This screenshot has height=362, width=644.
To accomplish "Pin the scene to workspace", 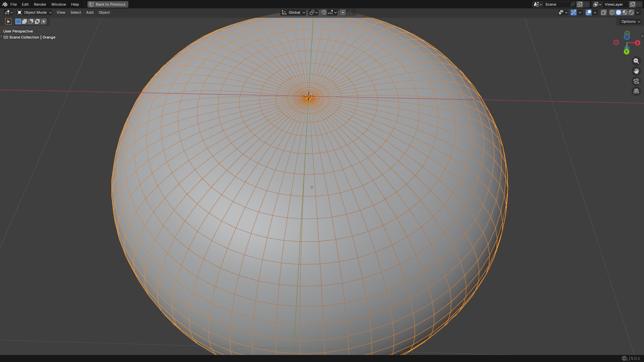I will click(x=573, y=4).
